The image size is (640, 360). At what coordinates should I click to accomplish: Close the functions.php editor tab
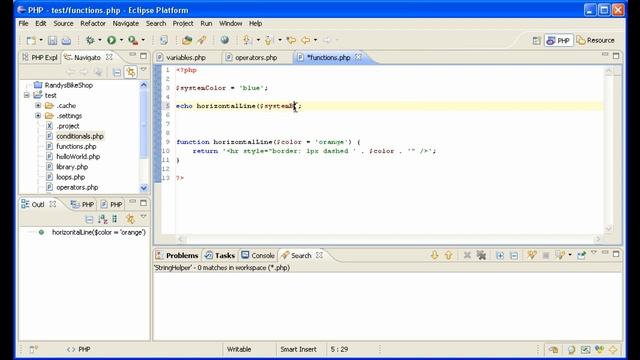[x=358, y=57]
